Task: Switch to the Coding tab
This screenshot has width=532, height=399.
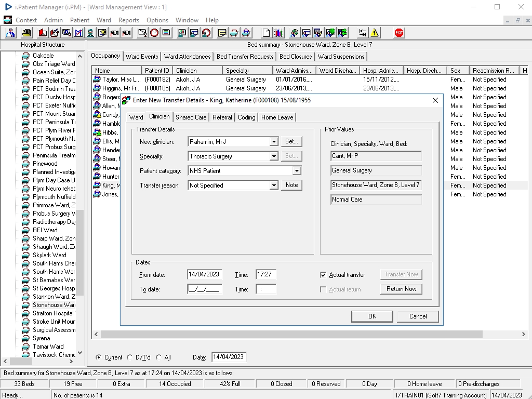Action: click(247, 117)
